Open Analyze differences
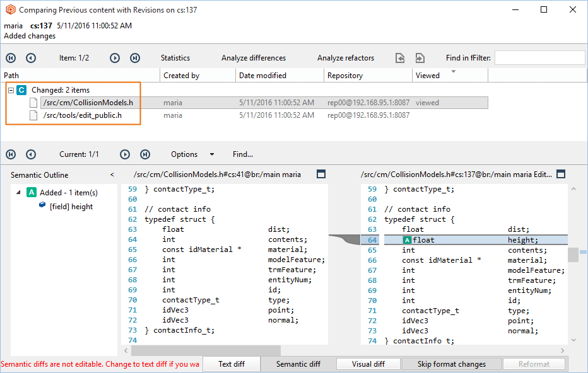 [254, 58]
